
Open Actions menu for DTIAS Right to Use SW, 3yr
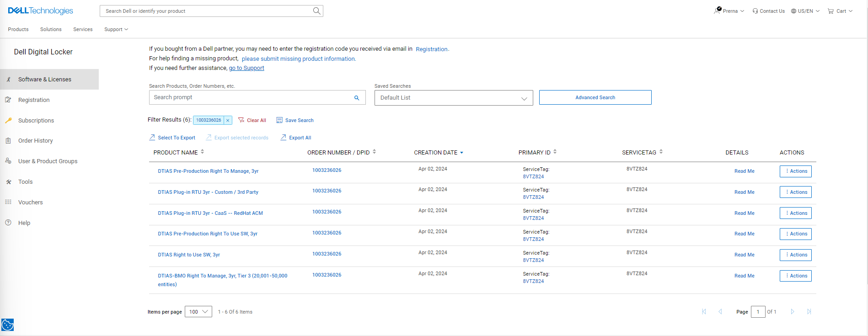(x=796, y=255)
